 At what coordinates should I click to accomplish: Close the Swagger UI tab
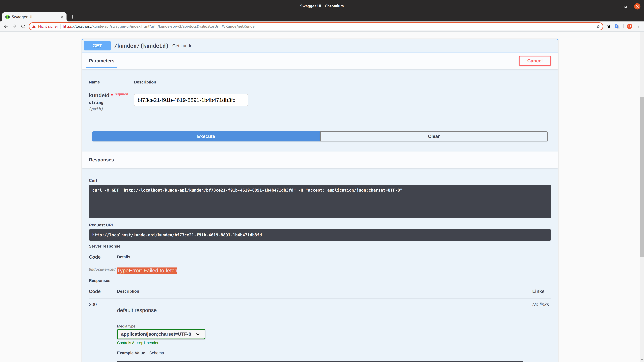click(62, 17)
